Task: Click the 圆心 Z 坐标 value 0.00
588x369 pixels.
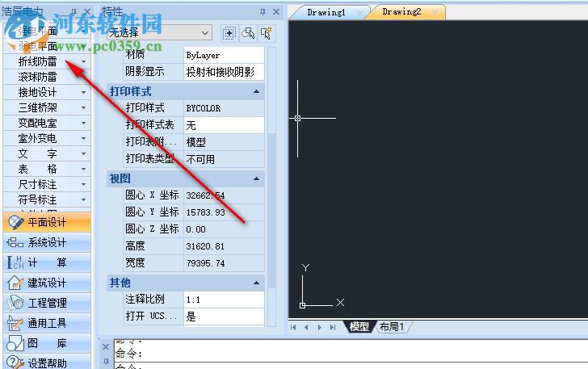Action: [224, 229]
